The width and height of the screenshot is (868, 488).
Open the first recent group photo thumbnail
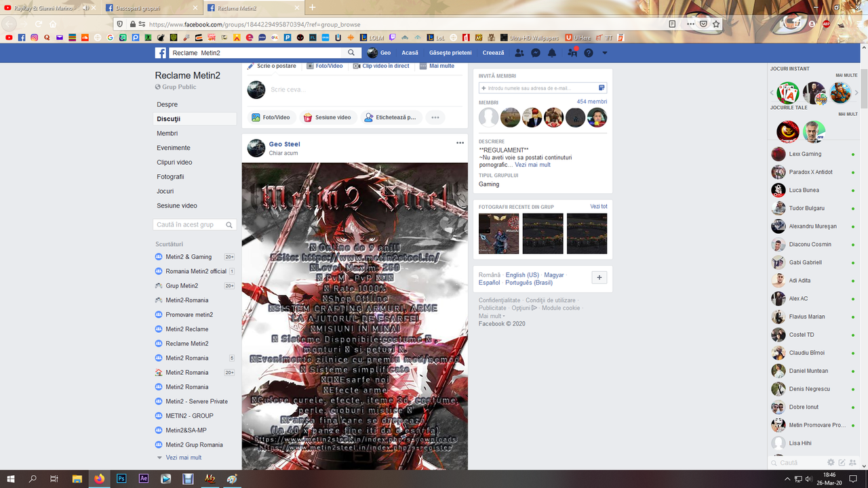[498, 233]
